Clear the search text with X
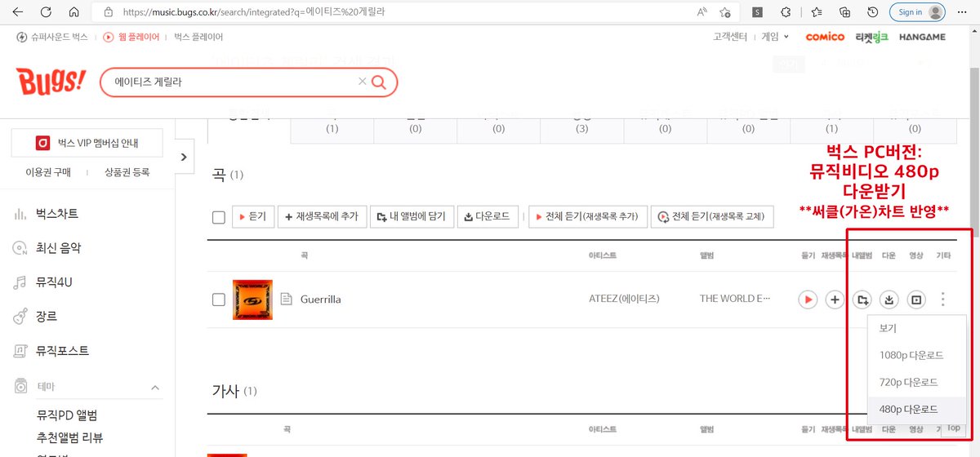Image resolution: width=980 pixels, height=457 pixels. (x=363, y=82)
